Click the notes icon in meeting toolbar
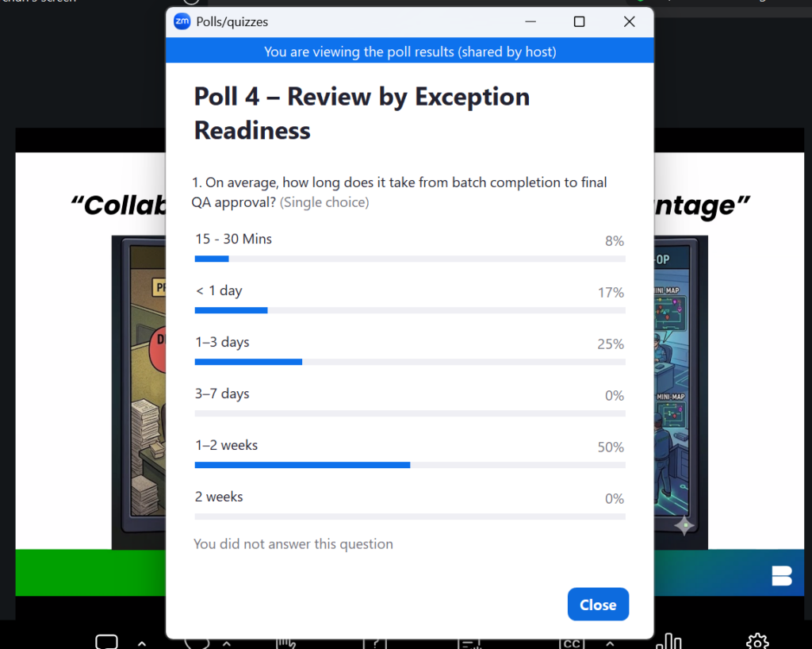This screenshot has height=649, width=812. 470,643
